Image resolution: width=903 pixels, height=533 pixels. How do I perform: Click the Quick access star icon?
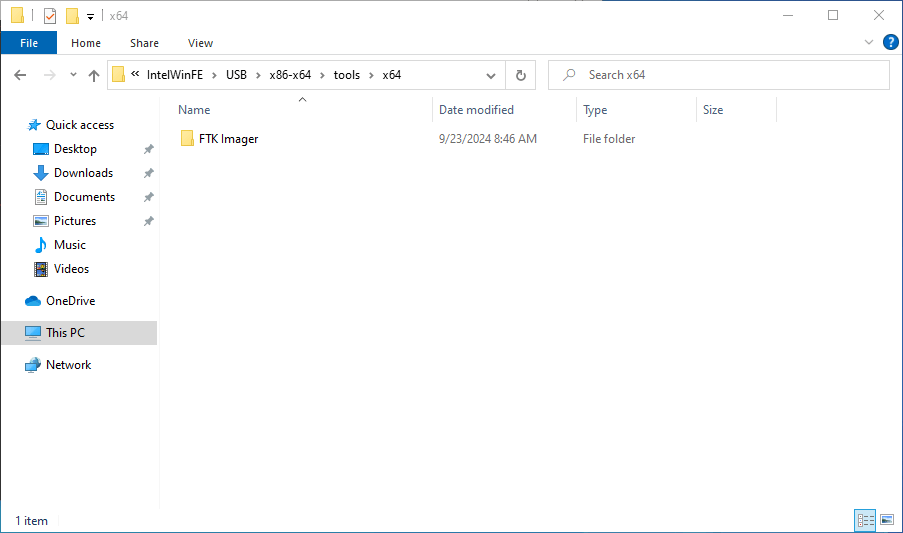point(34,125)
